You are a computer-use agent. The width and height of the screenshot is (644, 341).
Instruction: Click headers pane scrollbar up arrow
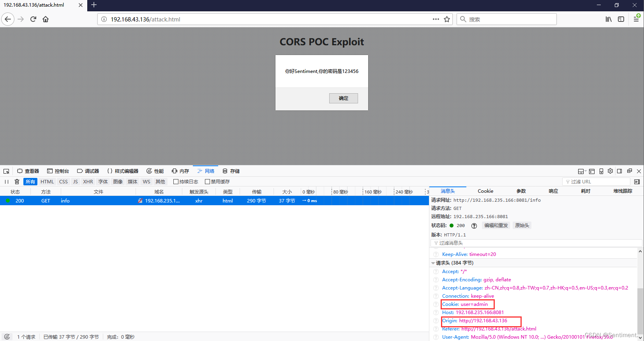coord(640,252)
